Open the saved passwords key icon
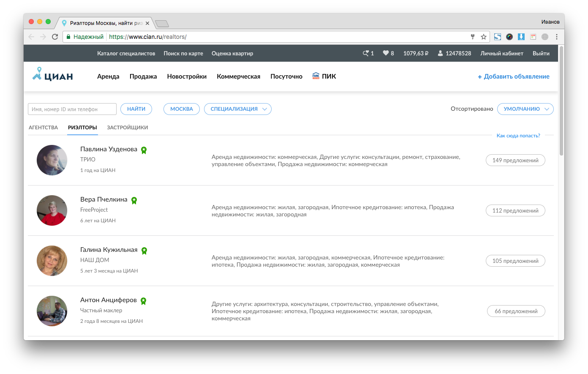 tap(473, 37)
